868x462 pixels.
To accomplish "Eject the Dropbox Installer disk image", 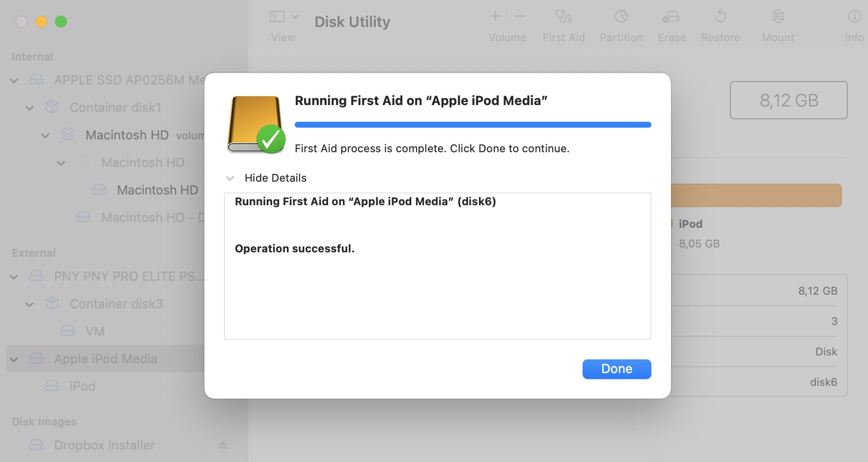I will click(223, 445).
